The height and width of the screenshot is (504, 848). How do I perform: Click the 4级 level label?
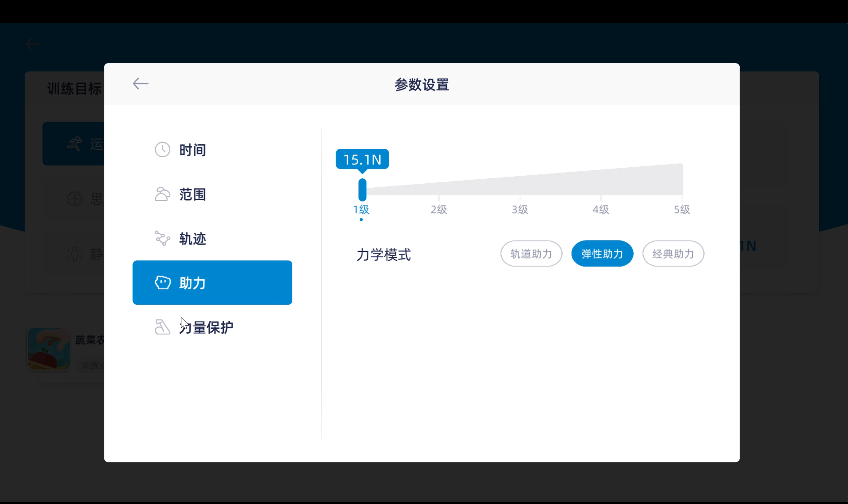point(601,209)
